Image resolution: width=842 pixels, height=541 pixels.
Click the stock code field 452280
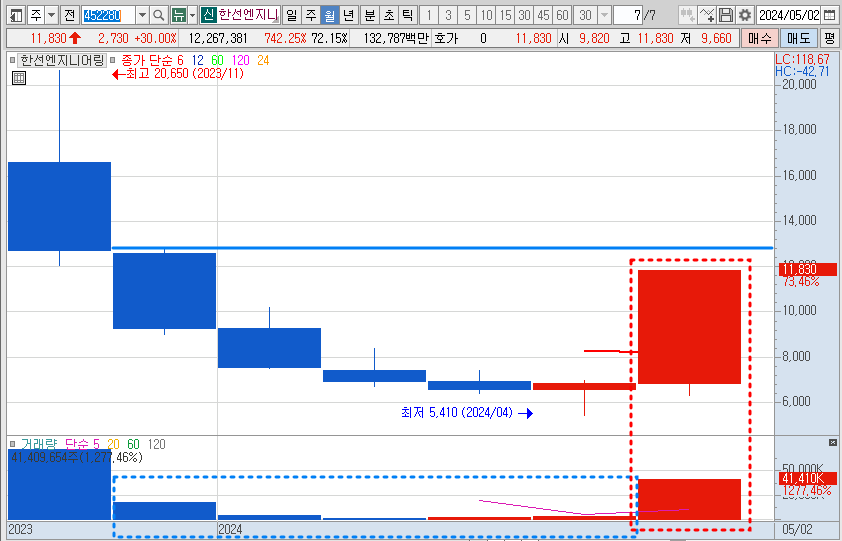pos(108,15)
